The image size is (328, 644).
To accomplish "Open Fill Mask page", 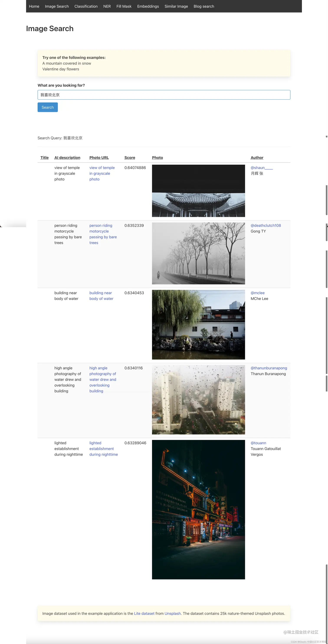I will click(124, 6).
